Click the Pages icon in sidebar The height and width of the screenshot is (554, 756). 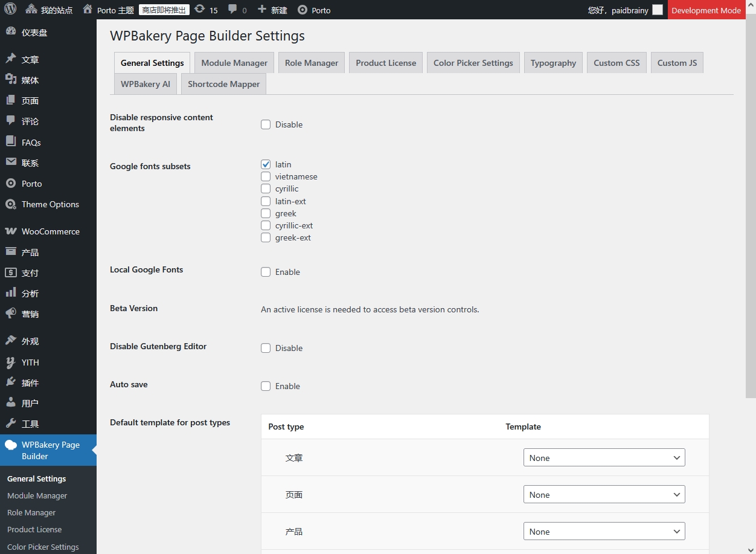coord(11,100)
